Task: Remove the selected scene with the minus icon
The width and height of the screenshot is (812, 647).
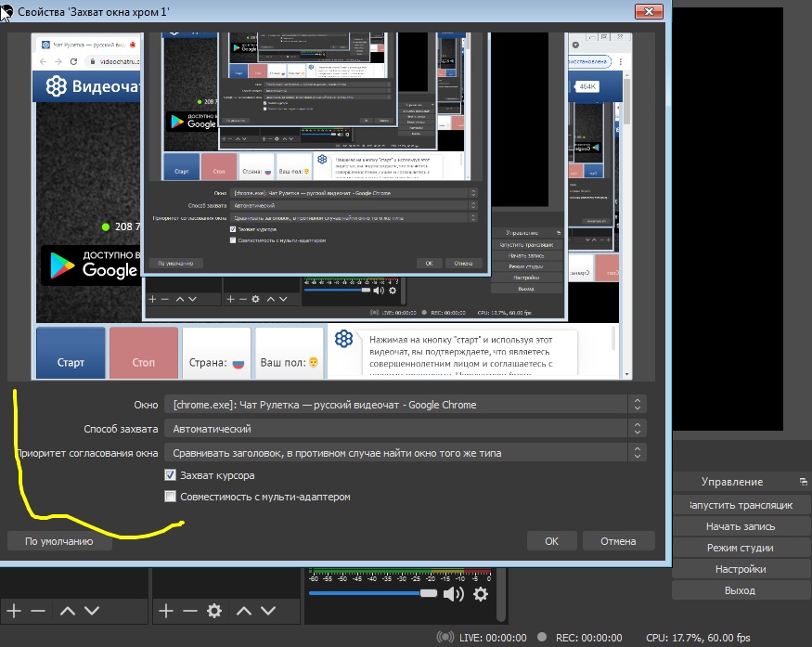Action: pos(38,611)
